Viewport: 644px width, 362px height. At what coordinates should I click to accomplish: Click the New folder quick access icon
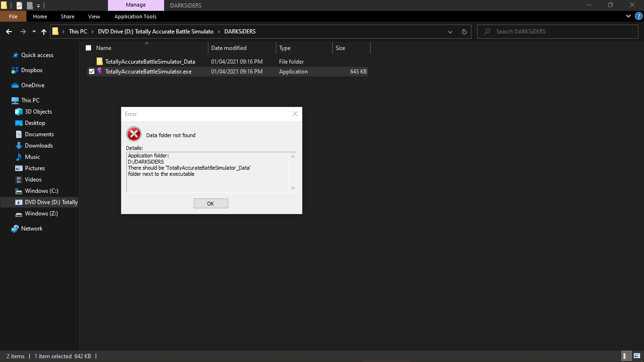(x=30, y=6)
